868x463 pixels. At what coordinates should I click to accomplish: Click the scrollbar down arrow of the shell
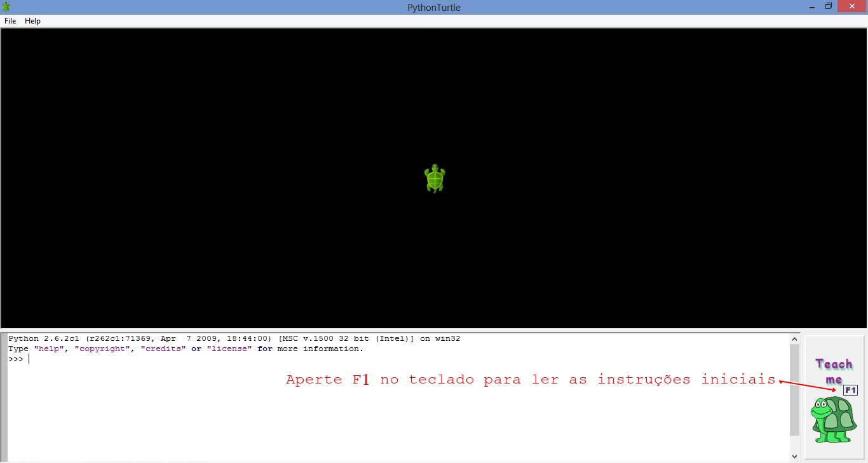(794, 455)
